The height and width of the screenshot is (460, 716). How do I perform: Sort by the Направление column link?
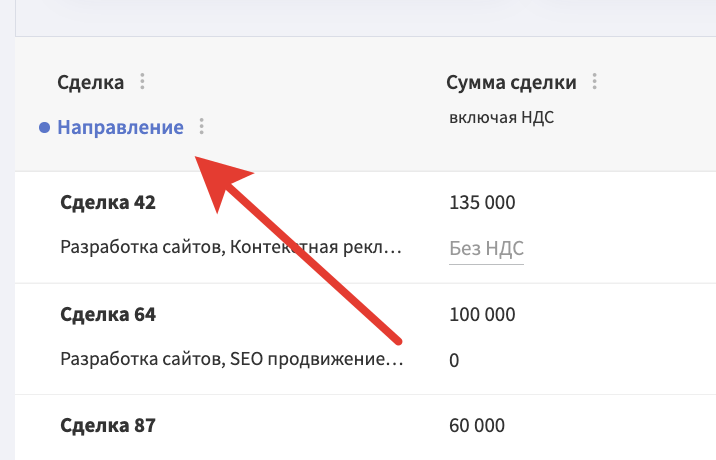120,127
